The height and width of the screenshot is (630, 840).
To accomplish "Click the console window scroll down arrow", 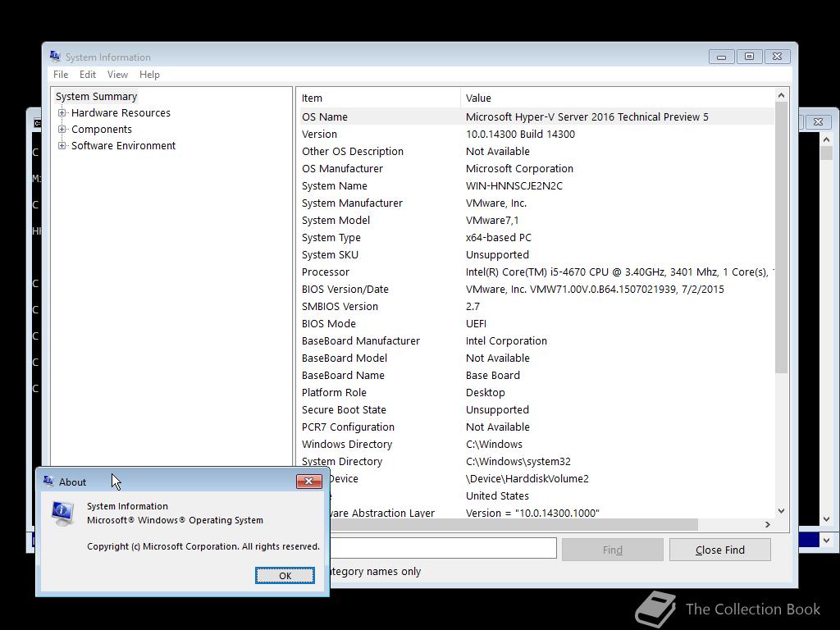I will 826,519.
